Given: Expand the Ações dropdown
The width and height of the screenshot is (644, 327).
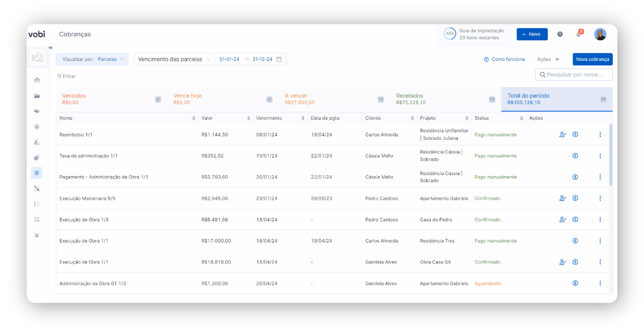Looking at the screenshot, I should point(548,59).
